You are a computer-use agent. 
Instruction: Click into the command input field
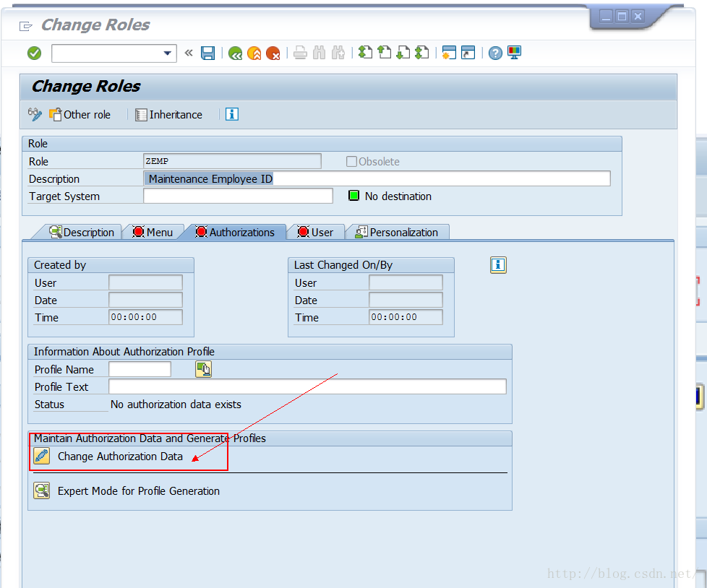(107, 53)
